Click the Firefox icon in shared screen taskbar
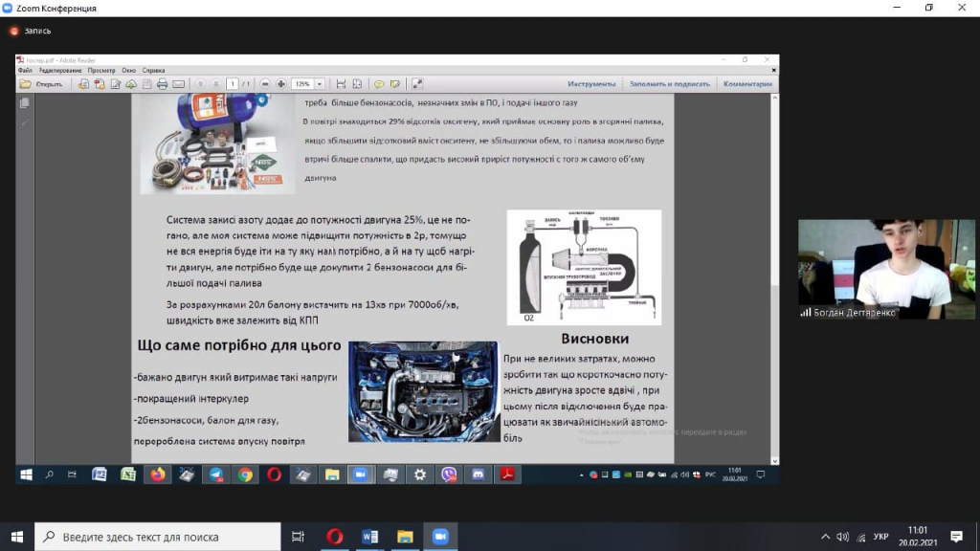Image resolution: width=980 pixels, height=551 pixels. pos(158,474)
